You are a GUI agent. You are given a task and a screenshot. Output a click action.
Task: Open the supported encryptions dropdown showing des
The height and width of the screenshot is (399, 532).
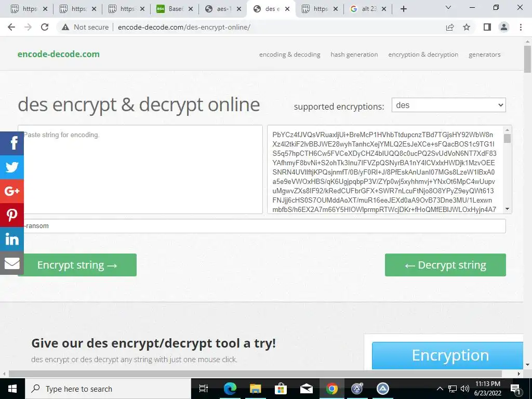[x=448, y=105]
